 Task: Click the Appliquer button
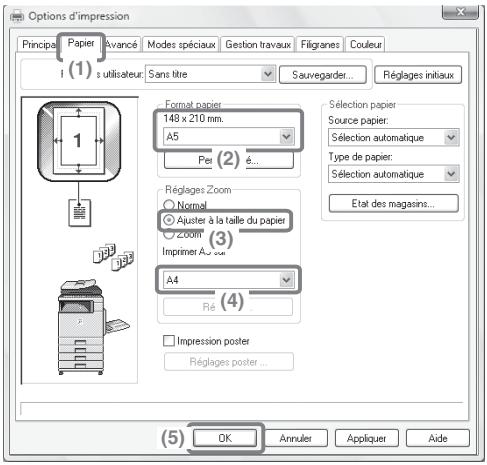(366, 438)
